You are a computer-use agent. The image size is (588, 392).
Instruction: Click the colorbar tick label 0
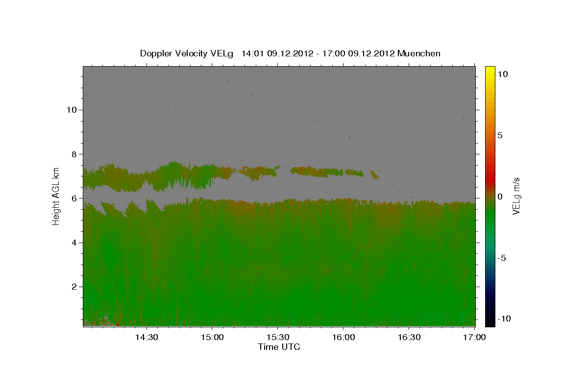pos(500,196)
